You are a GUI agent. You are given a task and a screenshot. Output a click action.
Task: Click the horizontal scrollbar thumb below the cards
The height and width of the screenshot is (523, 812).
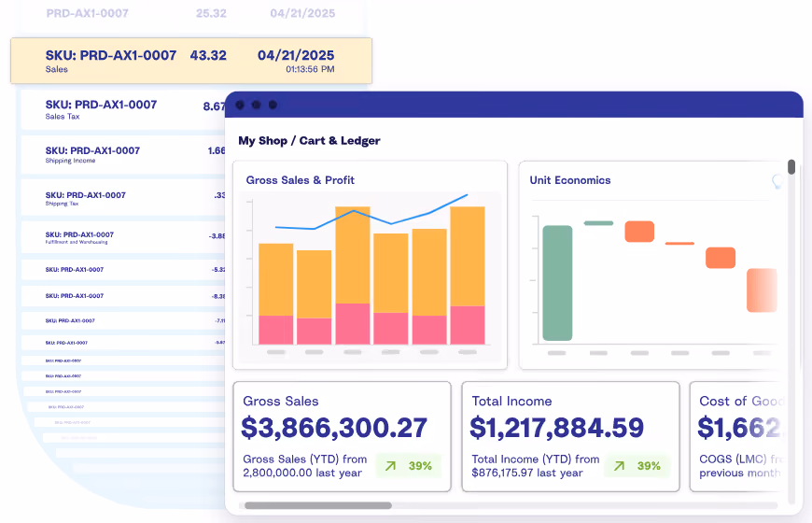point(318,505)
